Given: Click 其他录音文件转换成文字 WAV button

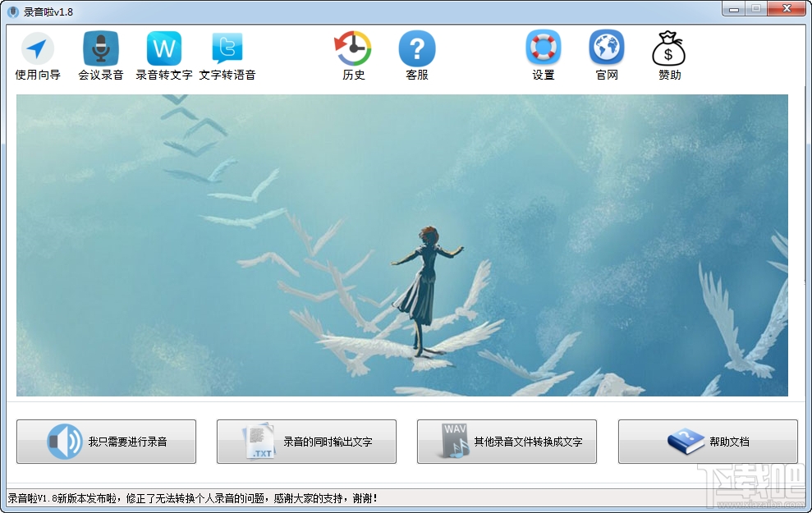Looking at the screenshot, I should point(507,441).
